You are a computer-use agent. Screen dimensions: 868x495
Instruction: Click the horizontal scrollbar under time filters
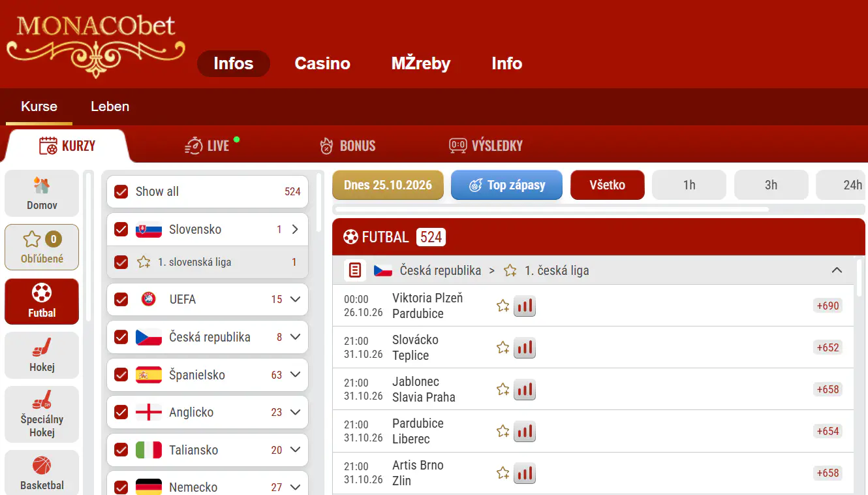click(x=552, y=210)
